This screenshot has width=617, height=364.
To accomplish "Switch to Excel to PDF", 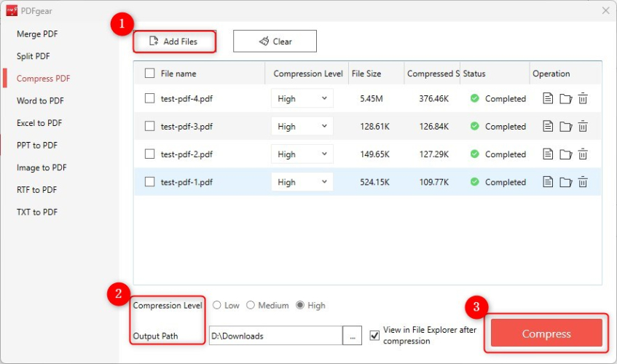I will tap(39, 123).
